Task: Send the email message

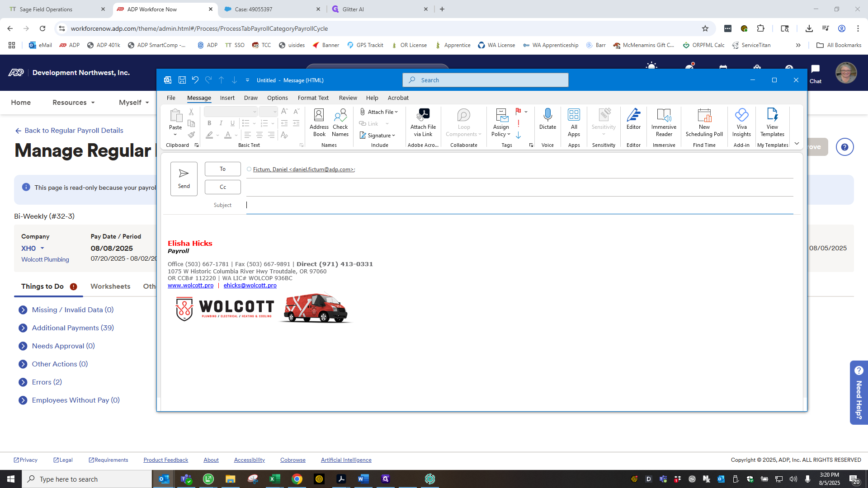Action: (184, 178)
